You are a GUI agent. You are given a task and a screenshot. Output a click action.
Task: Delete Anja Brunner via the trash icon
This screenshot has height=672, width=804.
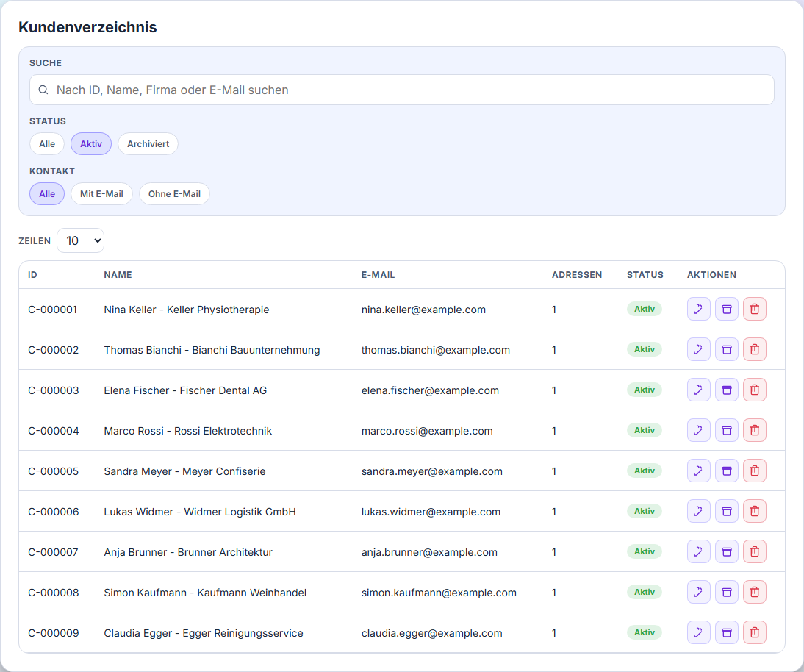pyautogui.click(x=755, y=552)
